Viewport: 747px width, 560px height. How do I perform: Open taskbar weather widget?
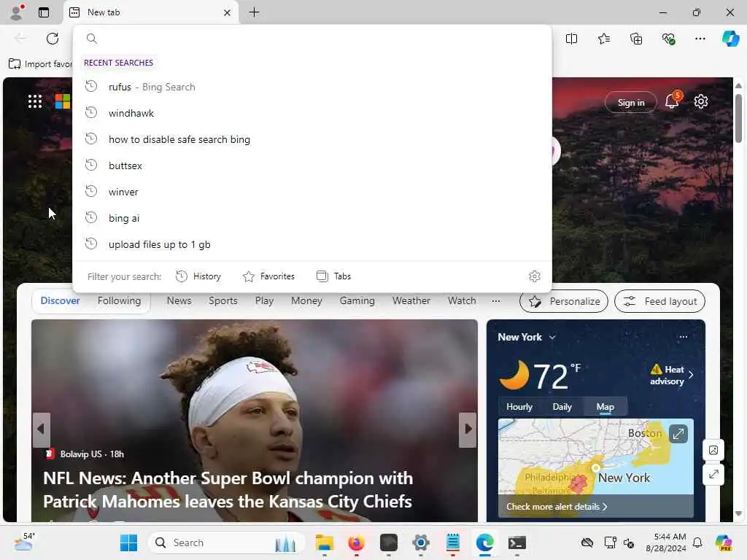click(24, 542)
